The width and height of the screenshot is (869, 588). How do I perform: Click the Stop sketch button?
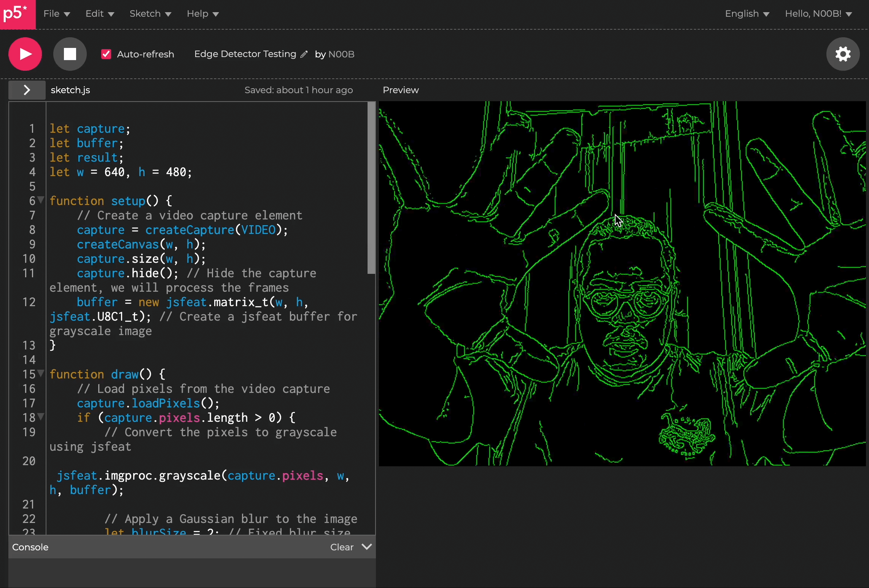click(x=70, y=54)
